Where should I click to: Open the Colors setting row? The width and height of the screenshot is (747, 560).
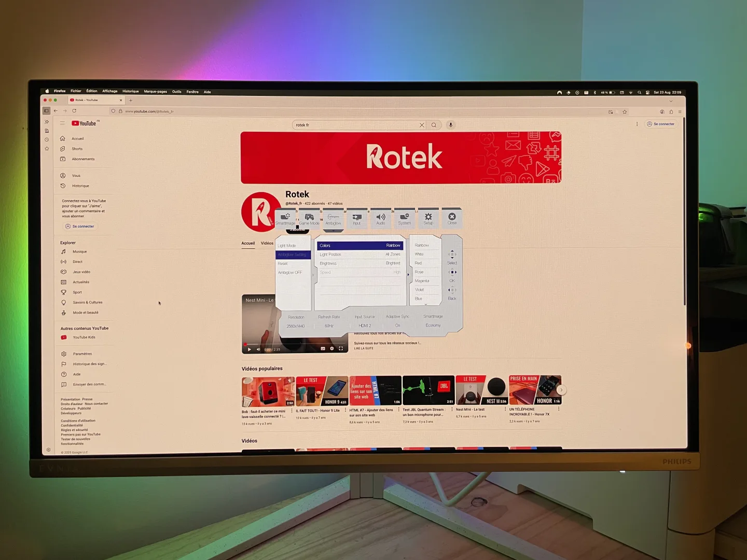click(x=360, y=245)
